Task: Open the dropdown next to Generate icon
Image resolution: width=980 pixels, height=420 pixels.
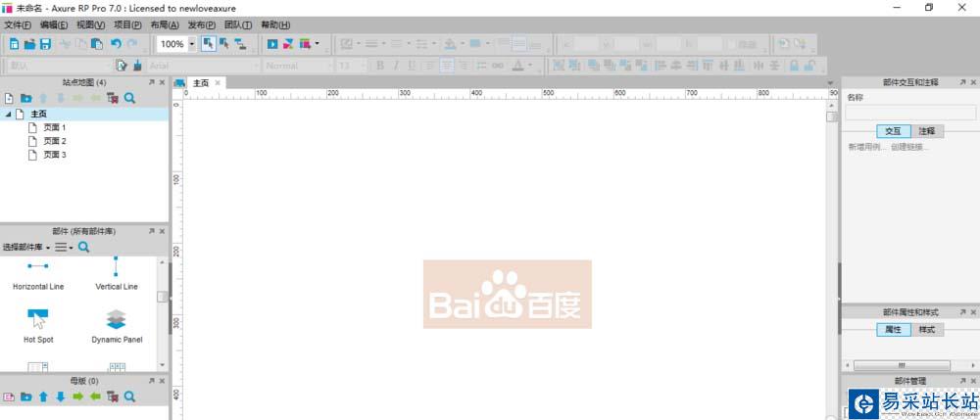Action: [x=317, y=44]
